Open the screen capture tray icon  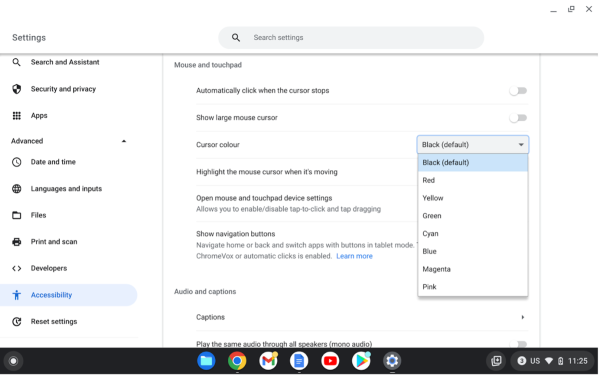tap(496, 361)
